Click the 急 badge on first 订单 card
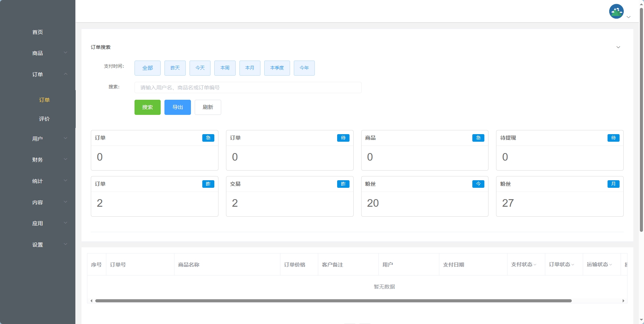The height and width of the screenshot is (324, 644). [x=208, y=138]
